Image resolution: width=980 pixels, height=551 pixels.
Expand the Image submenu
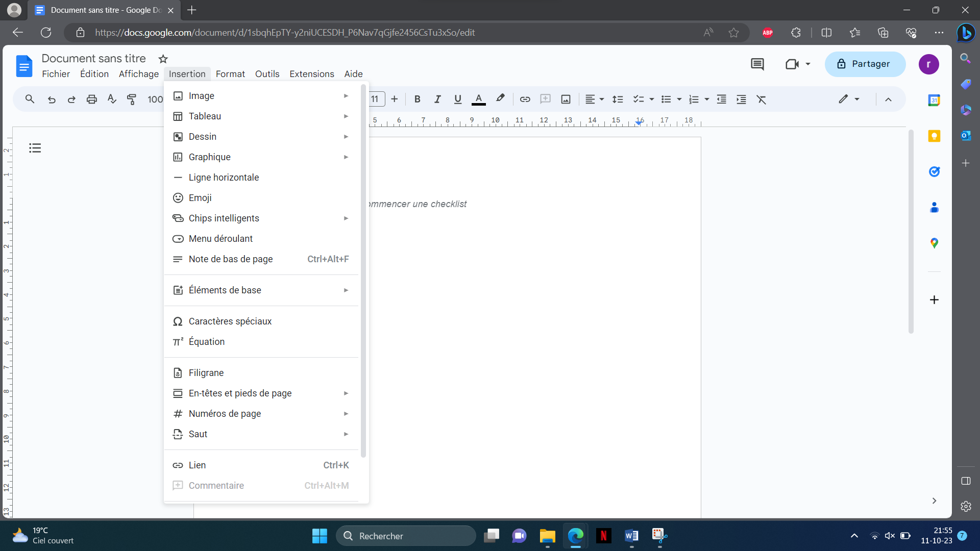[261, 96]
